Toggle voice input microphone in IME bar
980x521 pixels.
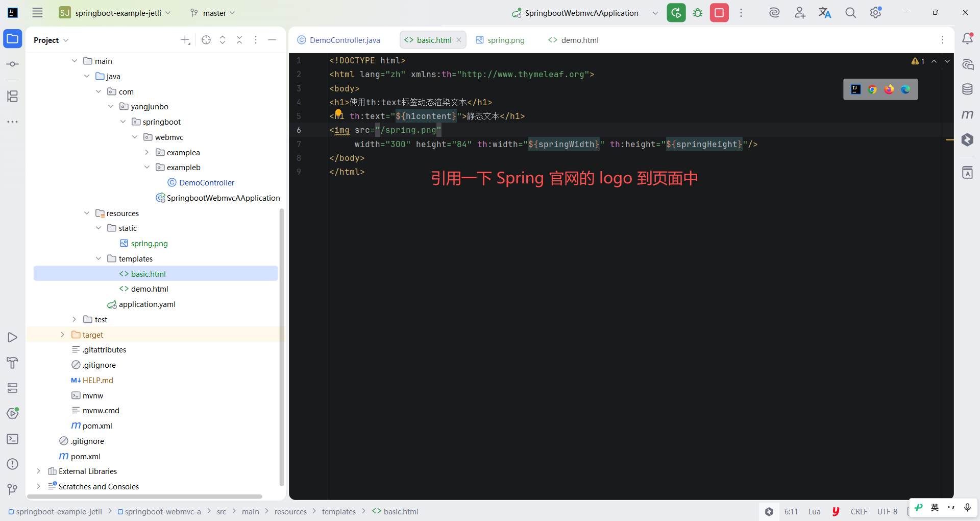[967, 507]
